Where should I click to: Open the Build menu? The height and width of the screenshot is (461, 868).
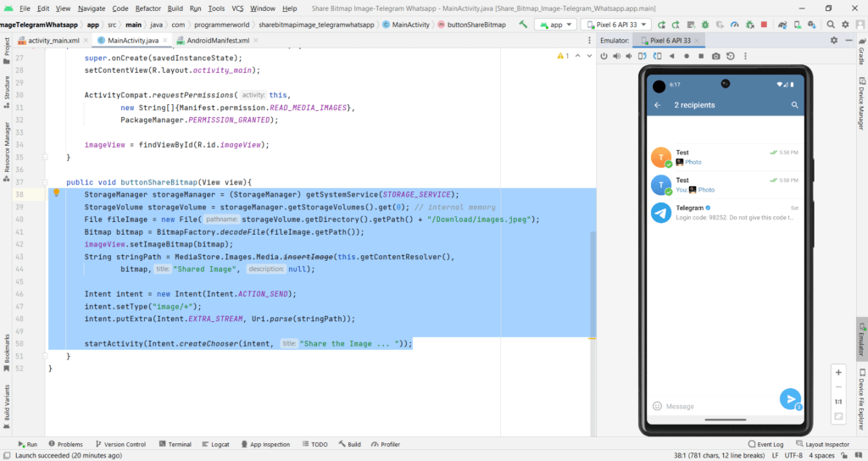coord(175,8)
